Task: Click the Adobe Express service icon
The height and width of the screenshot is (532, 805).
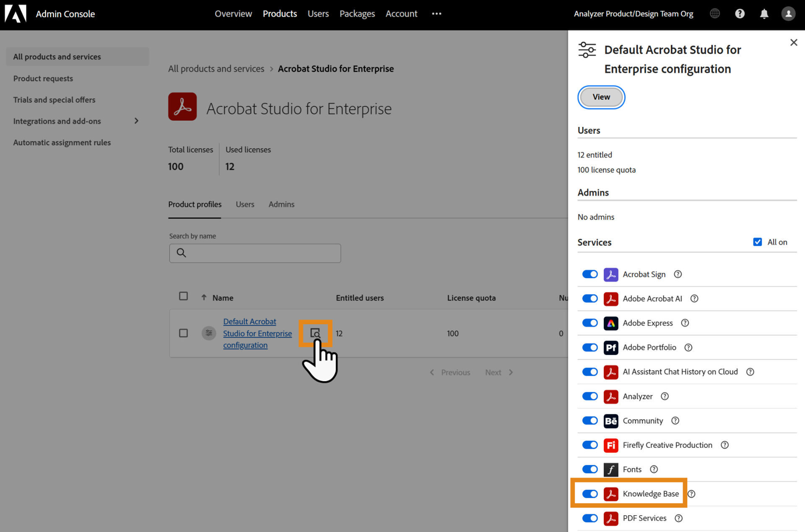Action: click(611, 323)
